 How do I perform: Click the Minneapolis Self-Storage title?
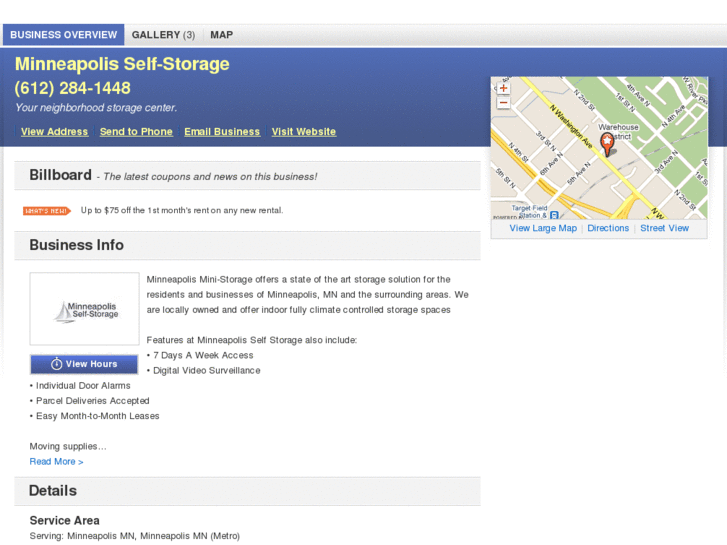pos(122,64)
